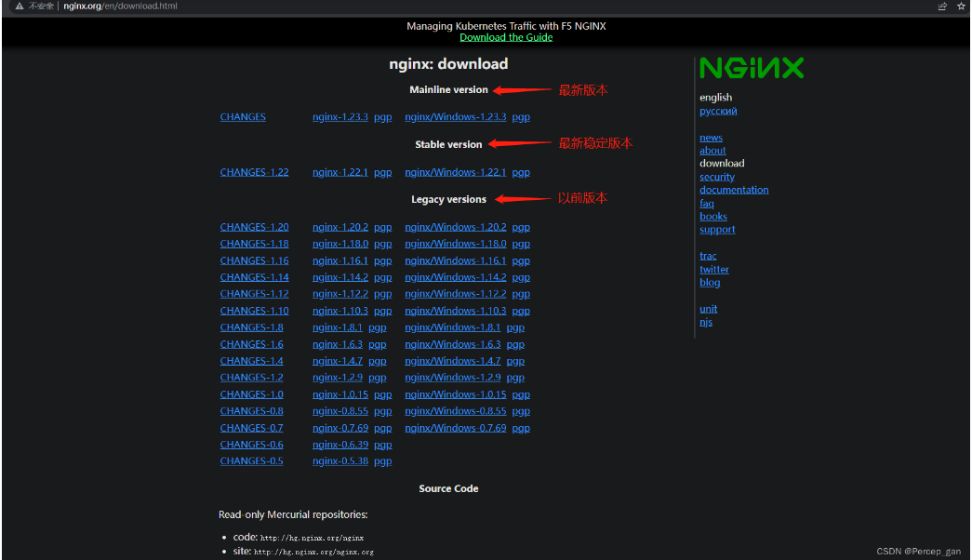
Task: Open CHANGES-1.4 link
Action: [x=252, y=360]
